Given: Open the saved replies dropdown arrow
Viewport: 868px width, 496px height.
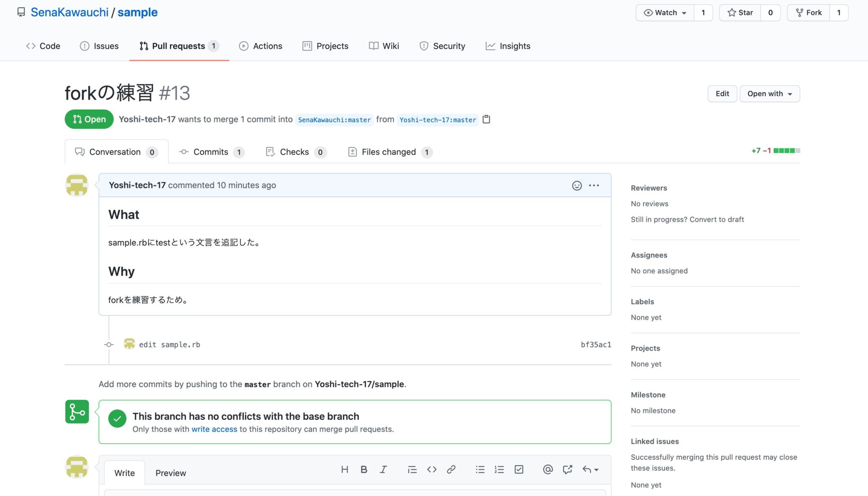Looking at the screenshot, I should pos(596,470).
